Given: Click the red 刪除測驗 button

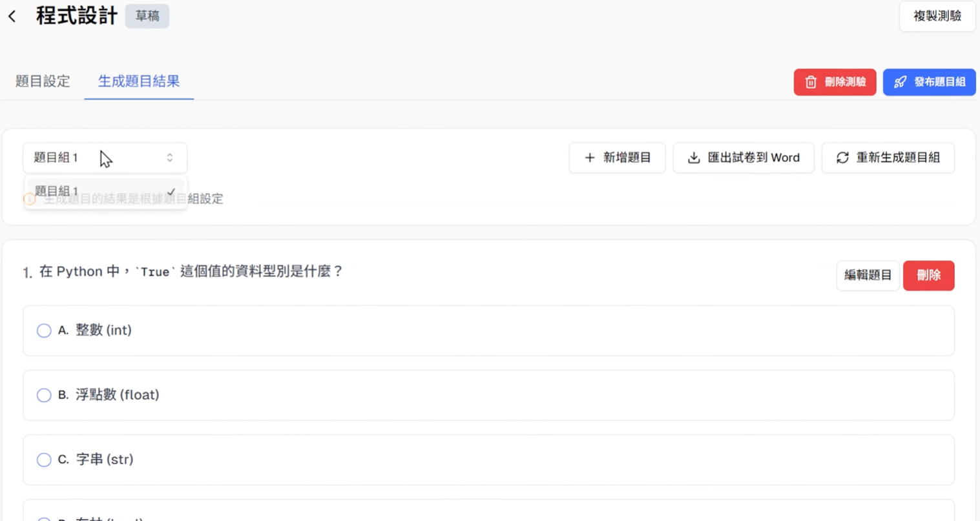Looking at the screenshot, I should click(835, 82).
